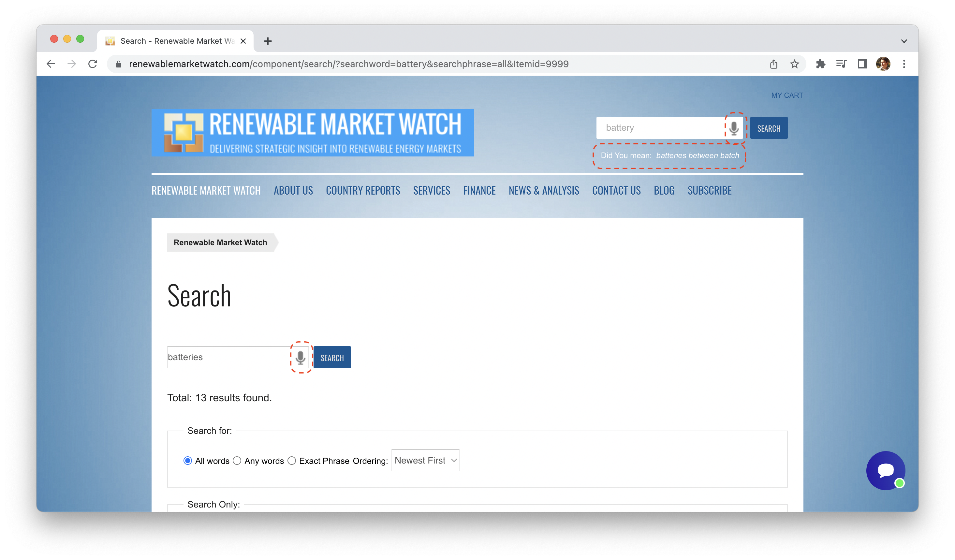
Task: Share this page via share icon
Action: click(x=773, y=64)
